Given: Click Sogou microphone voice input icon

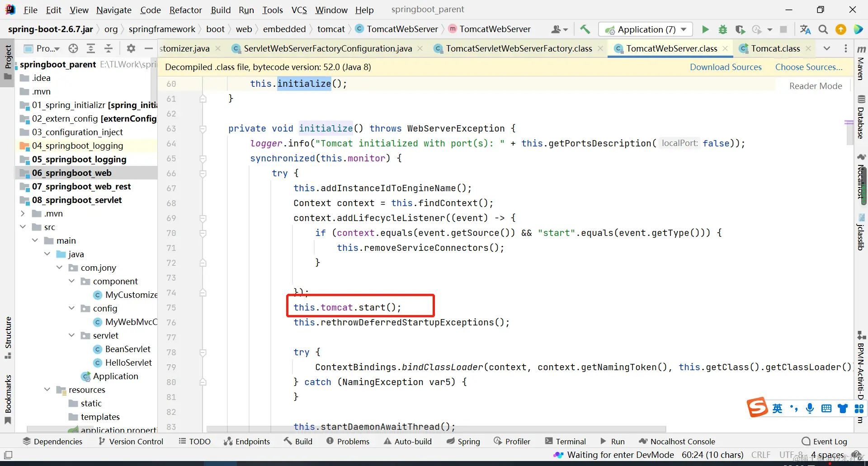Looking at the screenshot, I should point(810,409).
